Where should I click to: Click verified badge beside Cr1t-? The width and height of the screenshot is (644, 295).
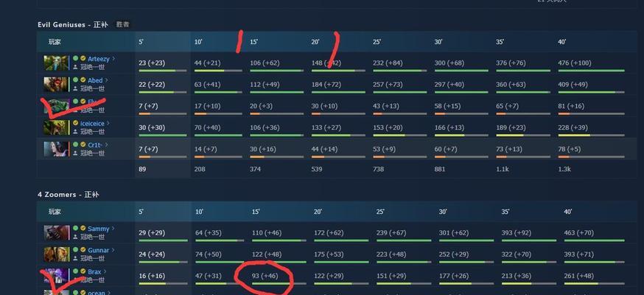coord(83,145)
